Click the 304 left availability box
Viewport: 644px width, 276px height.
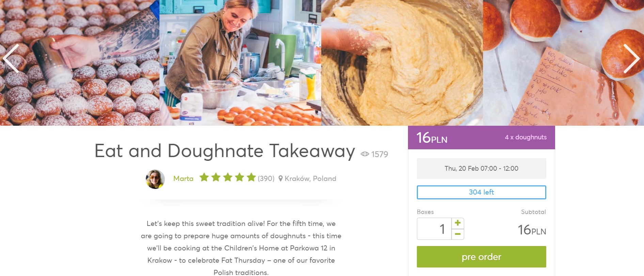point(481,192)
